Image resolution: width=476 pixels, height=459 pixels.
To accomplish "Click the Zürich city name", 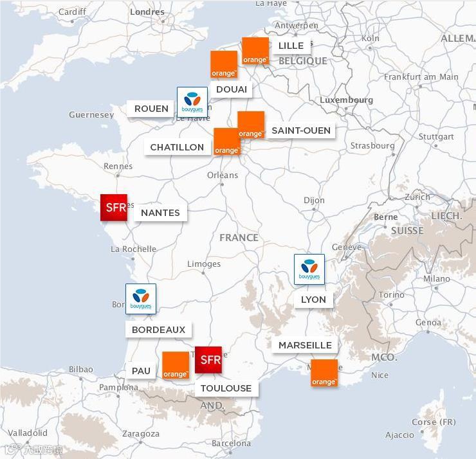I will point(417,197).
